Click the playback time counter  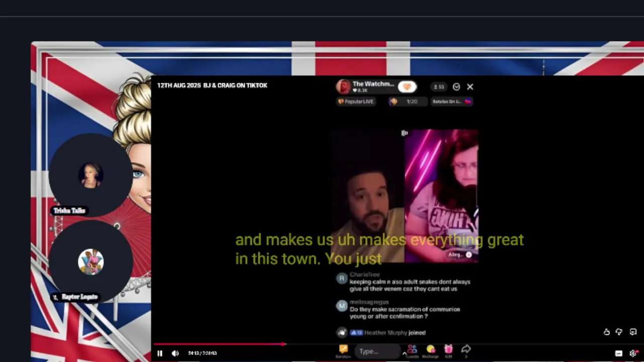click(202, 353)
